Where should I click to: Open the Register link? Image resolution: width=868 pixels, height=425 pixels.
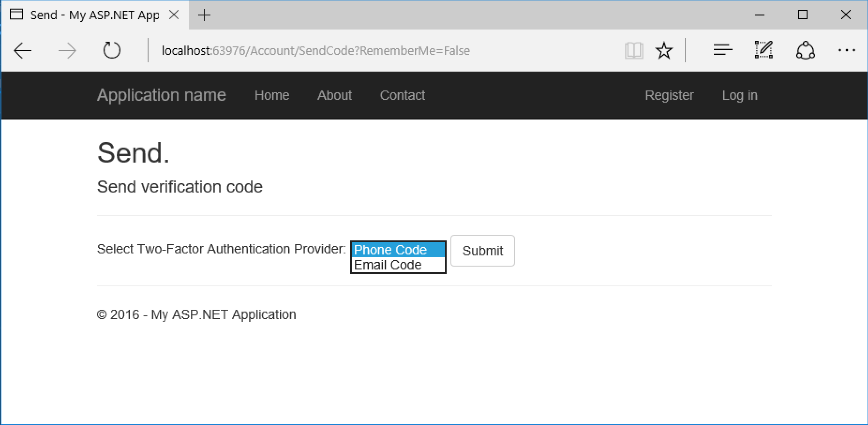tap(669, 95)
